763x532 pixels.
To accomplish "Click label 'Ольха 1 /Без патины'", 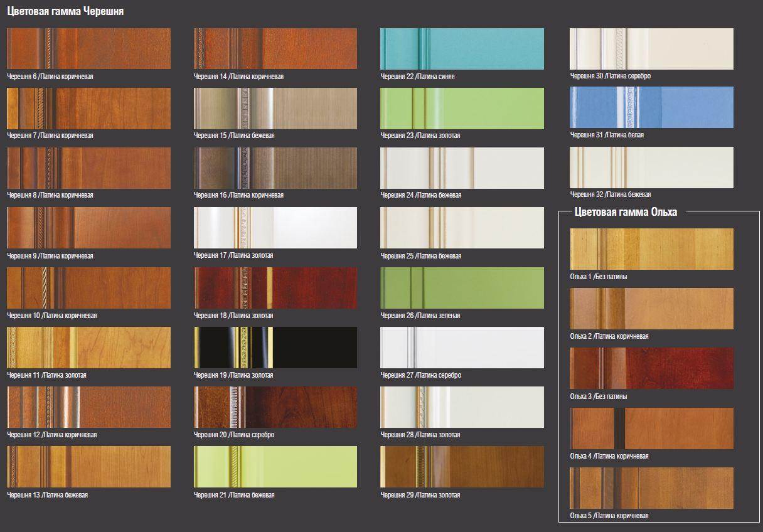I will 598,277.
